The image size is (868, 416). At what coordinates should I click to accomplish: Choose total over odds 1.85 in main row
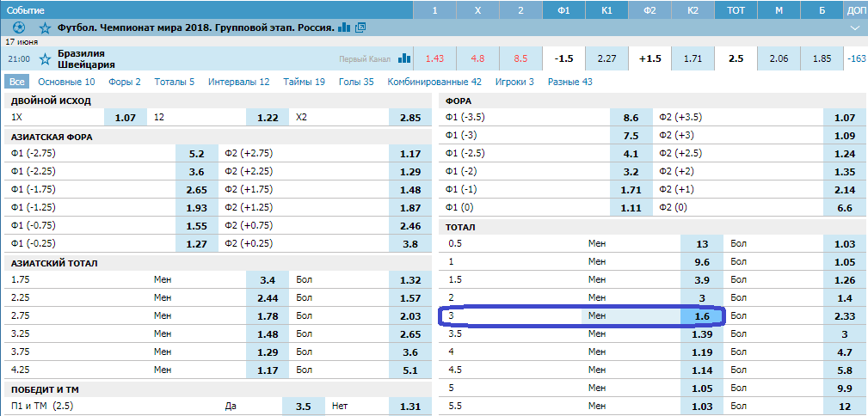(x=822, y=58)
